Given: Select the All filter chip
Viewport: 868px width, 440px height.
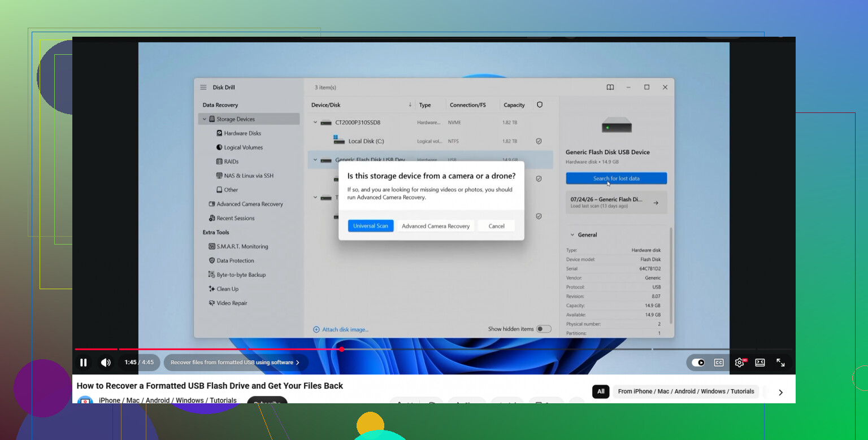Looking at the screenshot, I should 601,391.
